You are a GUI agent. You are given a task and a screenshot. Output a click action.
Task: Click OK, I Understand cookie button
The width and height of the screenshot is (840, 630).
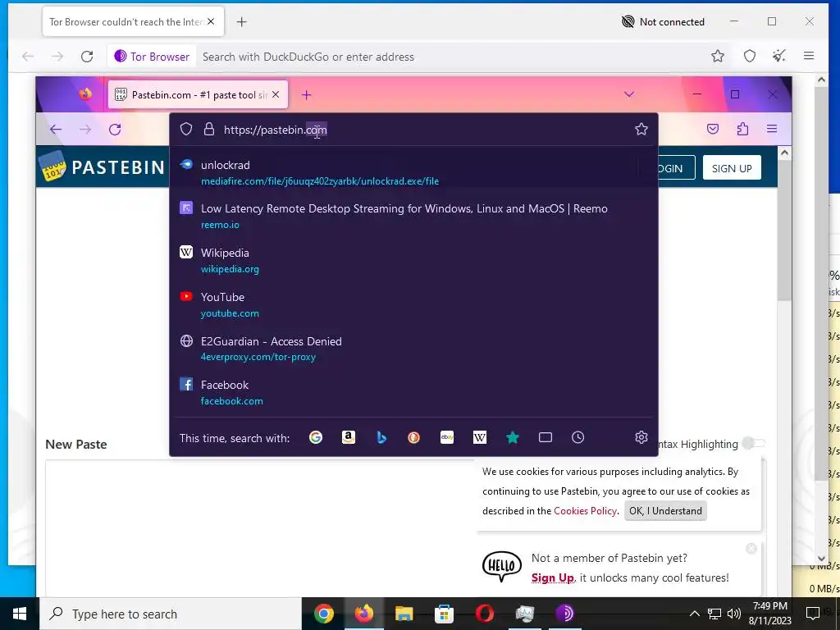[665, 510]
